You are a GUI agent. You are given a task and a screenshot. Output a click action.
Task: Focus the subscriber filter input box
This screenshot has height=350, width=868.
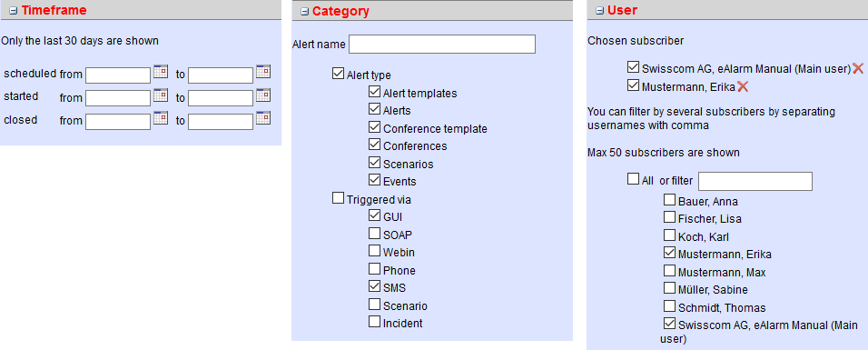pyautogui.click(x=755, y=182)
